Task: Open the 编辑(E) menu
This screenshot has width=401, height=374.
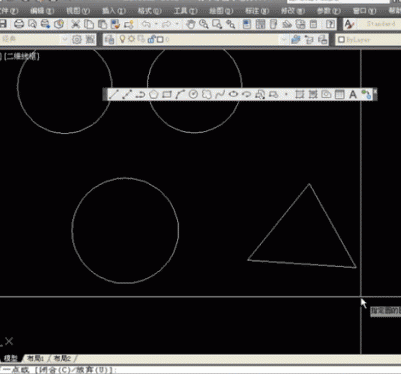Action: 42,11
